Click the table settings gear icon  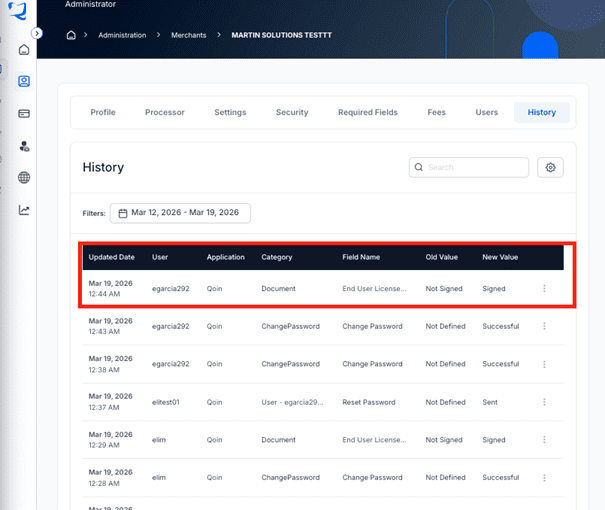550,167
